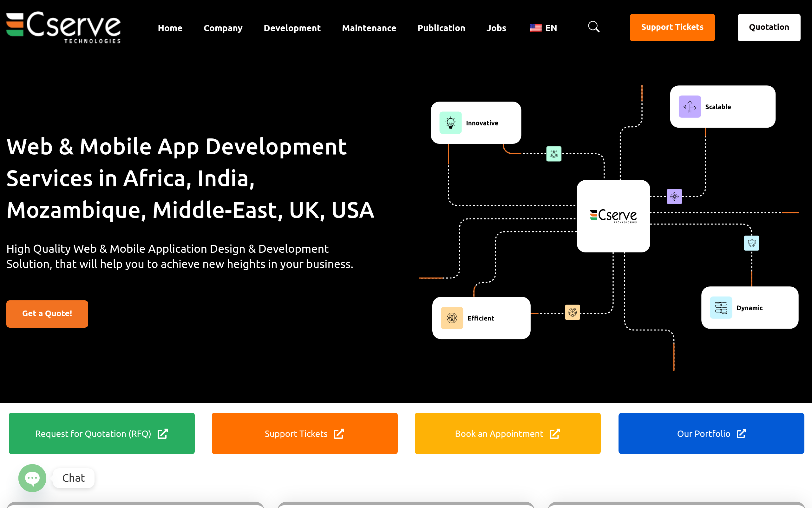Click the Web & Mobile App Development headline

(190, 178)
